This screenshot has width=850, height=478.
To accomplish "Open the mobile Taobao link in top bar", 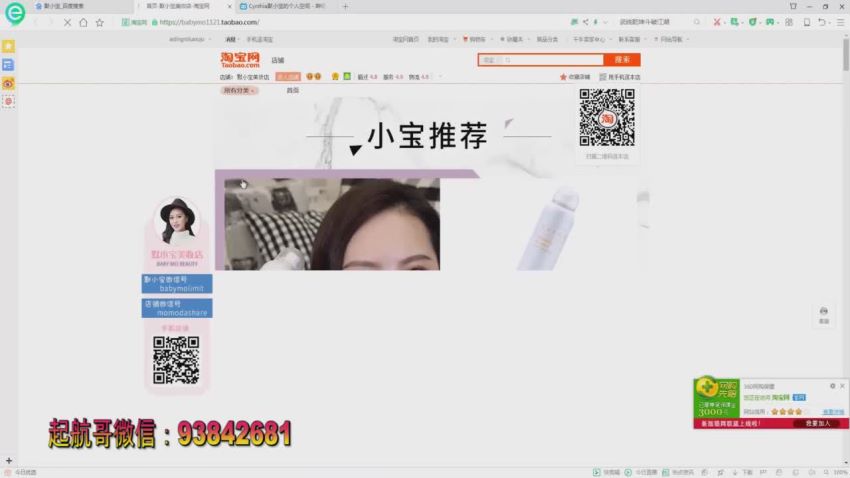I will tap(260, 40).
